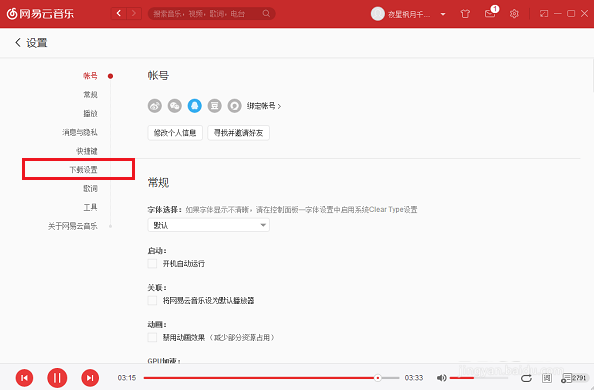
Task: Open the skin (shirt) theme icon
Action: 465,14
